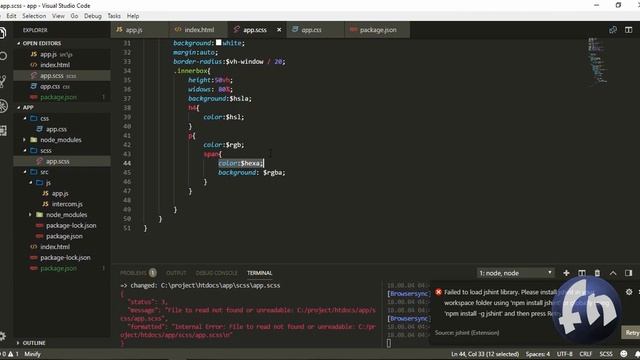This screenshot has height=360, width=640.
Task: Open the notification settings gear
Action: click(x=629, y=292)
